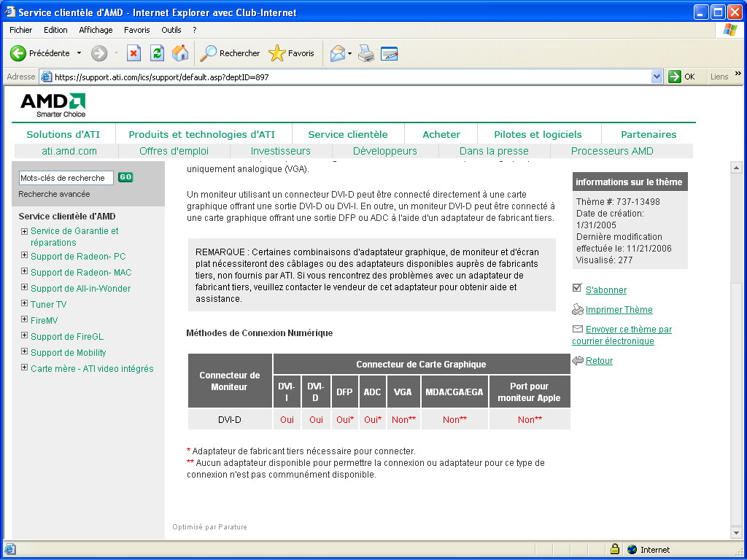Click the Imprimer Thème link

[x=619, y=309]
